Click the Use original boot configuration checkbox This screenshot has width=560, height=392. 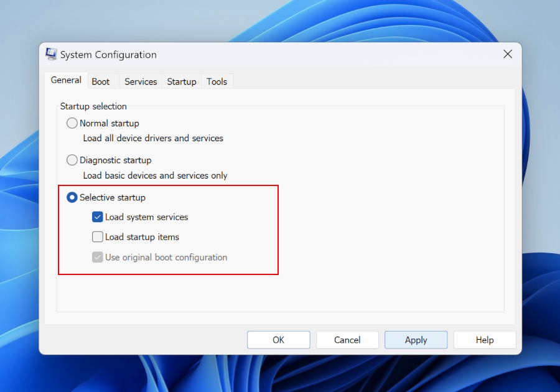coord(98,257)
